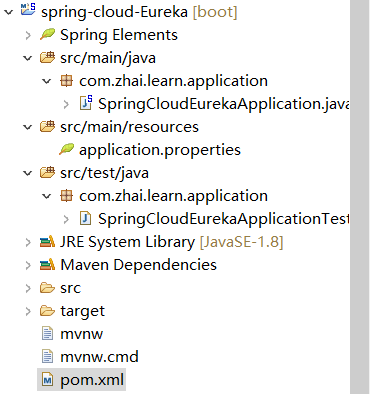371x394 pixels.
Task: Click the pom.xml Maven file icon
Action: click(47, 380)
